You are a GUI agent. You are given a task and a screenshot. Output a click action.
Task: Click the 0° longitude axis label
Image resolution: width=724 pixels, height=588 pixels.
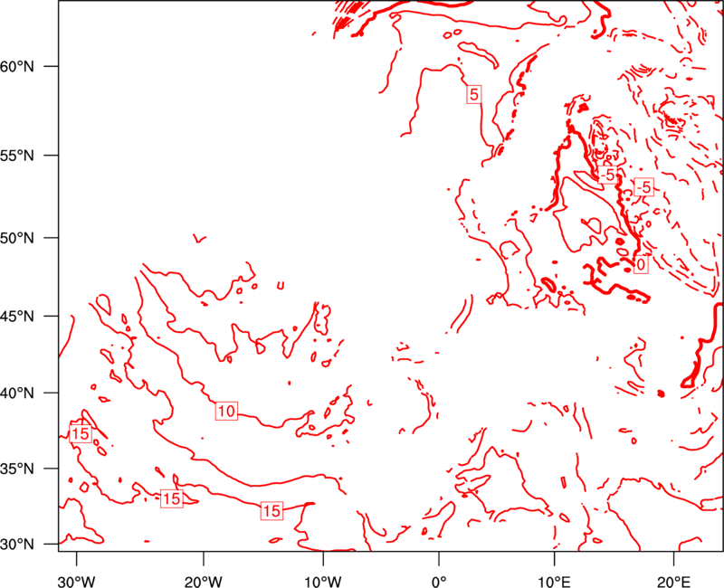point(439,582)
